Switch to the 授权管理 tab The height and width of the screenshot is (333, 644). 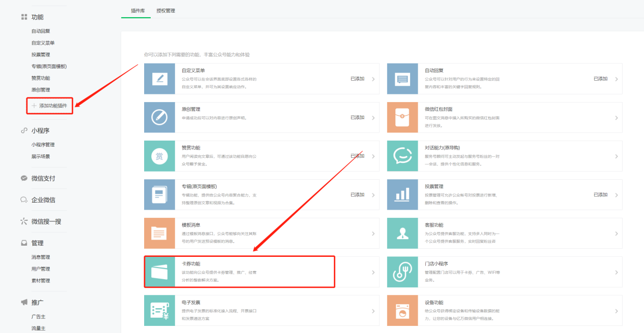point(166,11)
